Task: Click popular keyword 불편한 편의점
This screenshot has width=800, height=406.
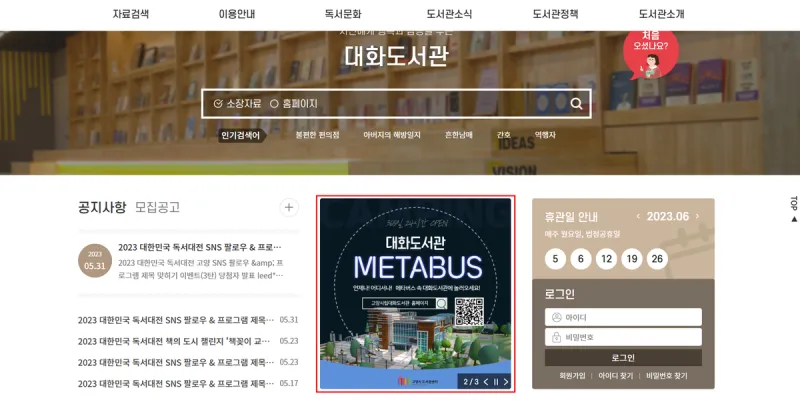Action: coord(317,135)
